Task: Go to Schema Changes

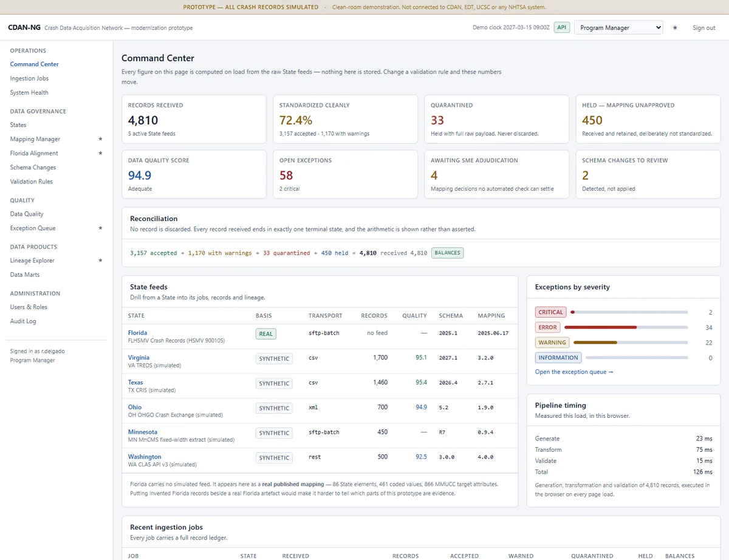Action: point(33,168)
